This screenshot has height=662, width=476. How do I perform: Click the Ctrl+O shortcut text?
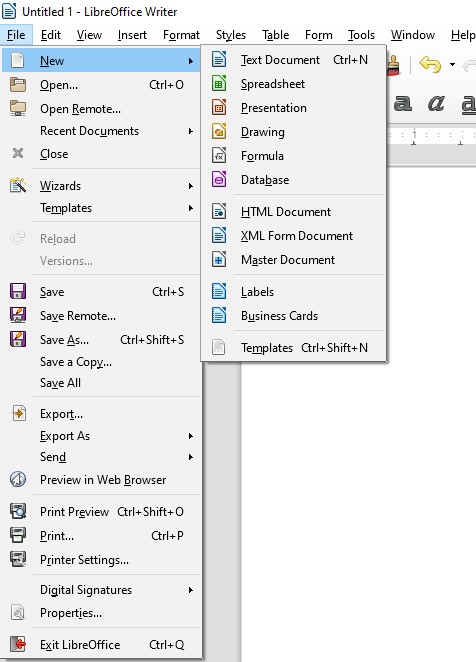click(166, 85)
